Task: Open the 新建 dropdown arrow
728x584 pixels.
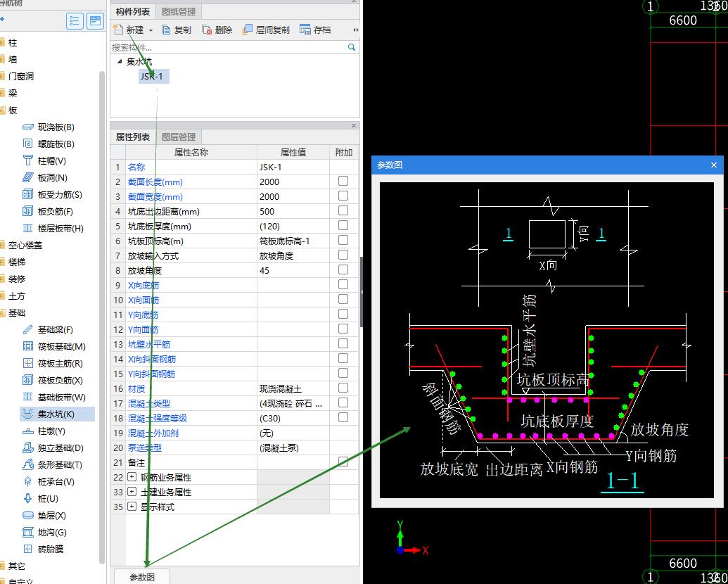Action: pos(151,30)
